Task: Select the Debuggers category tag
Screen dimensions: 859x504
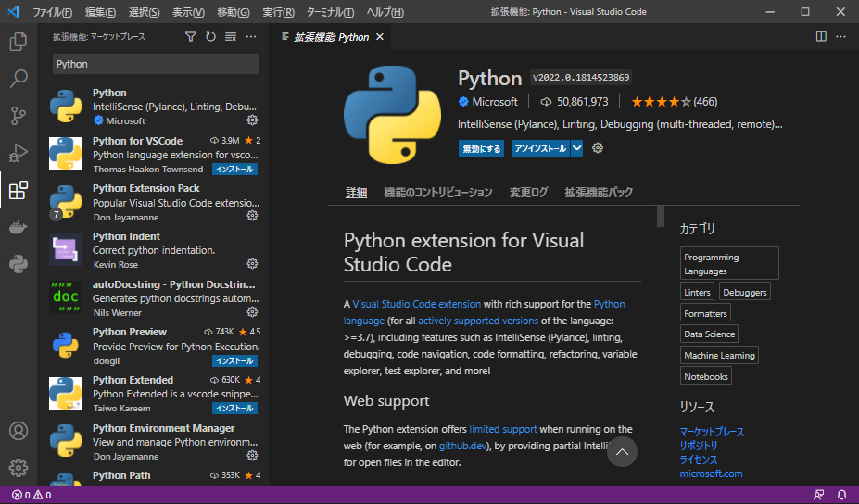Action: 744,292
